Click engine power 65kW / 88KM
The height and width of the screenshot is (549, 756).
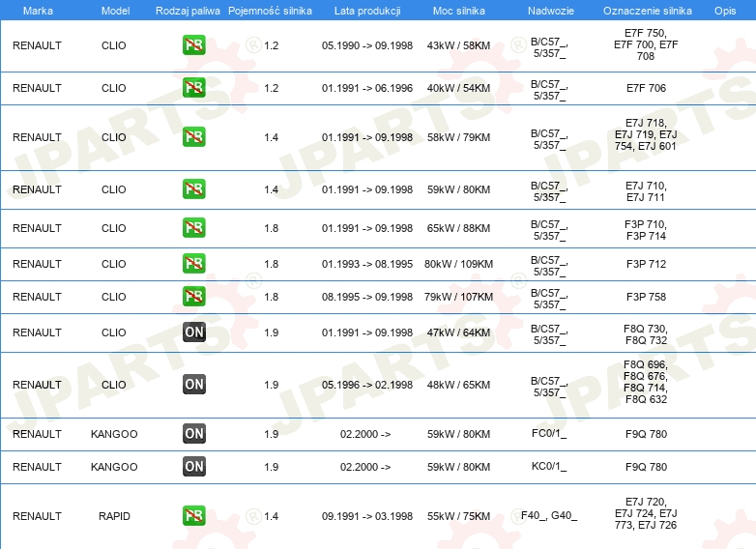point(458,228)
